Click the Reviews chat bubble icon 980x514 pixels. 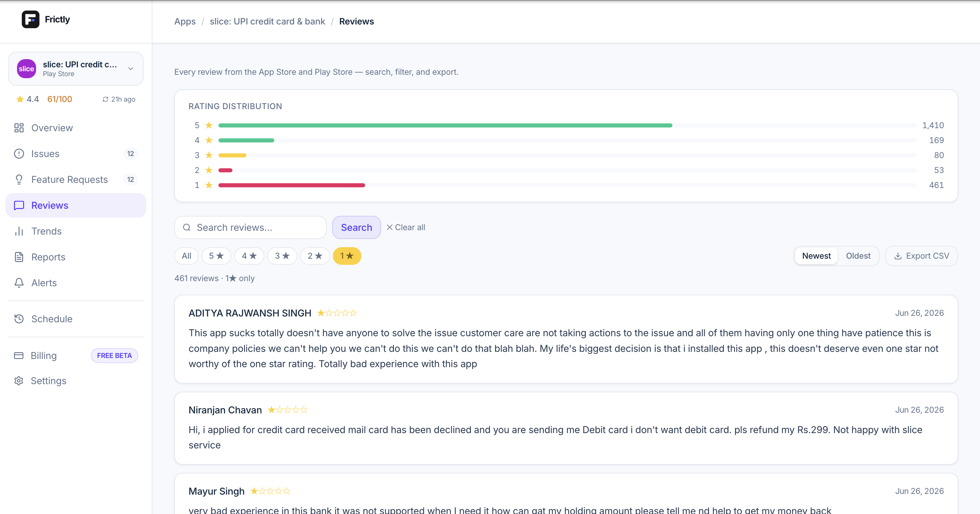[19, 205]
